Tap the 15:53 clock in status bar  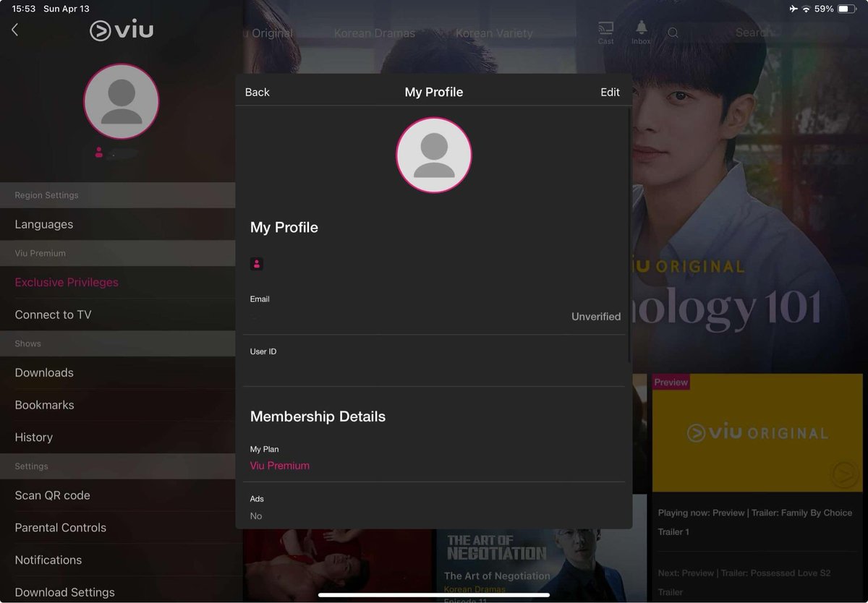[23, 9]
